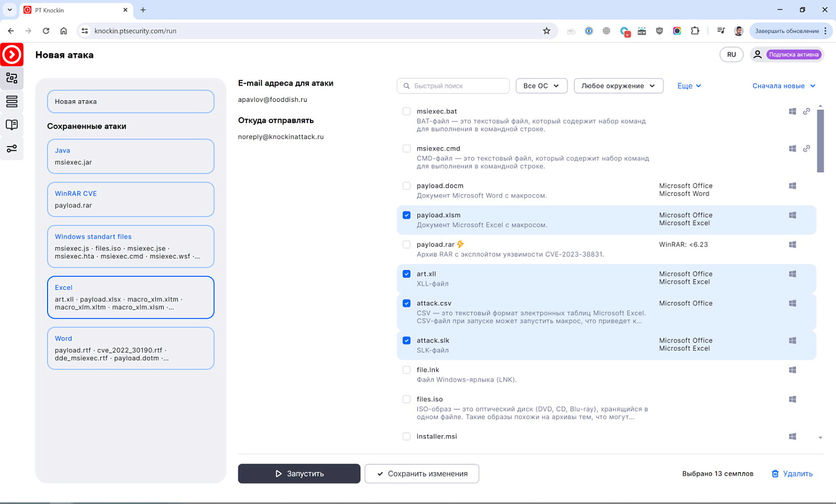836x504 pixels.
Task: Click the Windows icon for payload.docm
Action: coord(792,186)
